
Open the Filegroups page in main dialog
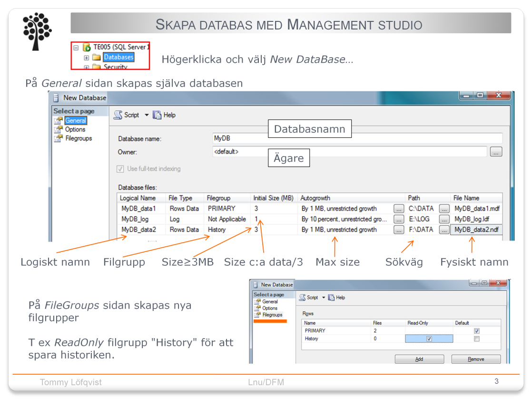pyautogui.click(x=79, y=138)
